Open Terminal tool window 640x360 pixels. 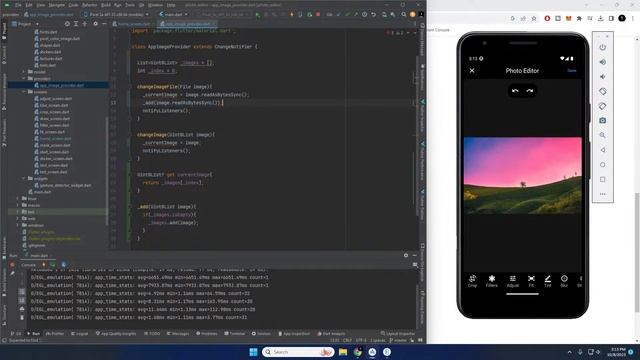point(234,333)
